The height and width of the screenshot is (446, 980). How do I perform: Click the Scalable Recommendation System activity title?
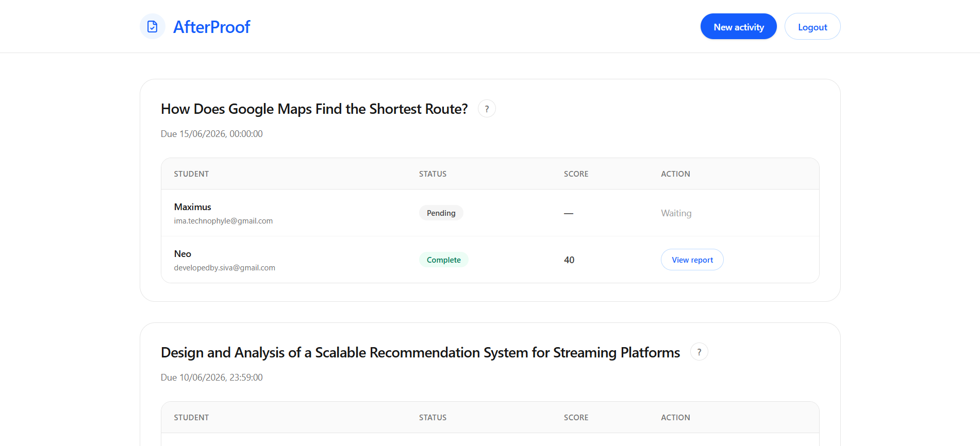(x=420, y=353)
